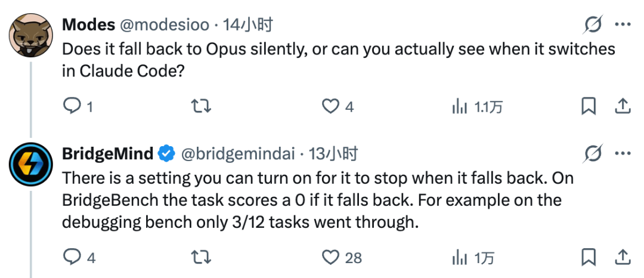Visit the @modesioo handle link
The width and height of the screenshot is (644, 278).
click(x=165, y=26)
